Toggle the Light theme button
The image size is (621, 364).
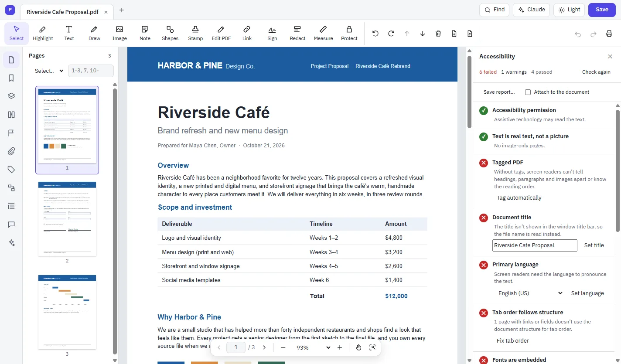coord(569,10)
